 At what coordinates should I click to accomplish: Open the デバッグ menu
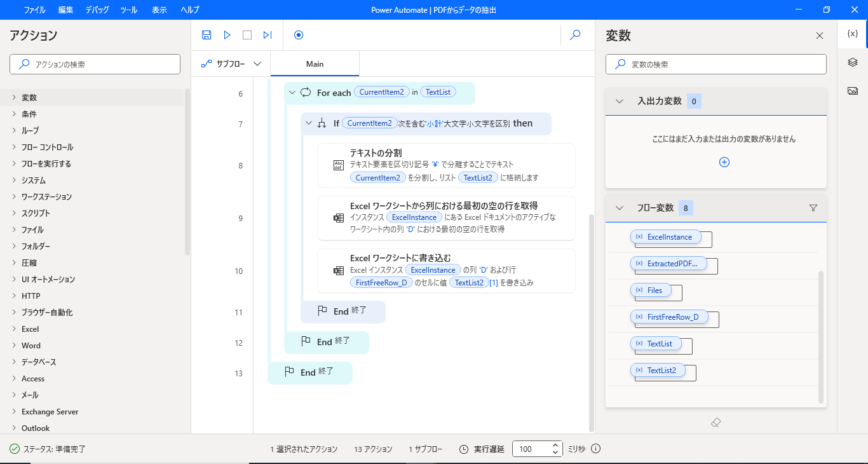pyautogui.click(x=97, y=10)
